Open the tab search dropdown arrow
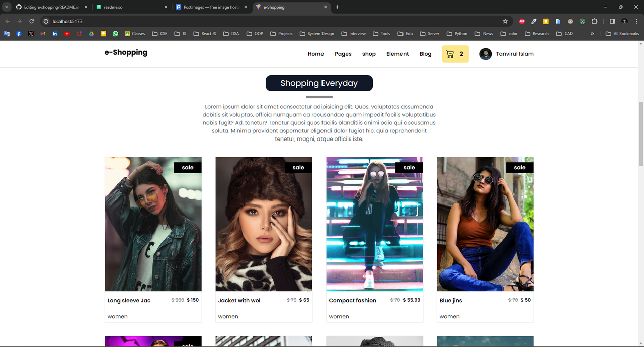 7,7
